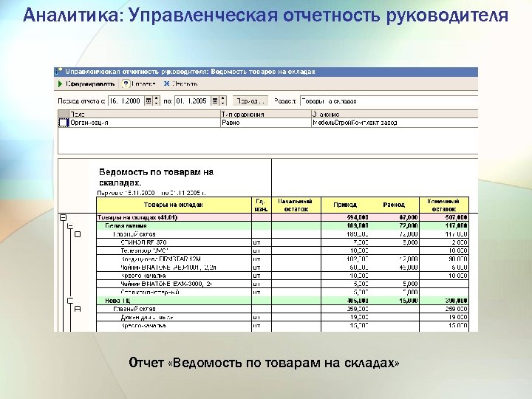Click the blue X Закрыть icon
This screenshot has width=532, height=399.
pos(166,83)
